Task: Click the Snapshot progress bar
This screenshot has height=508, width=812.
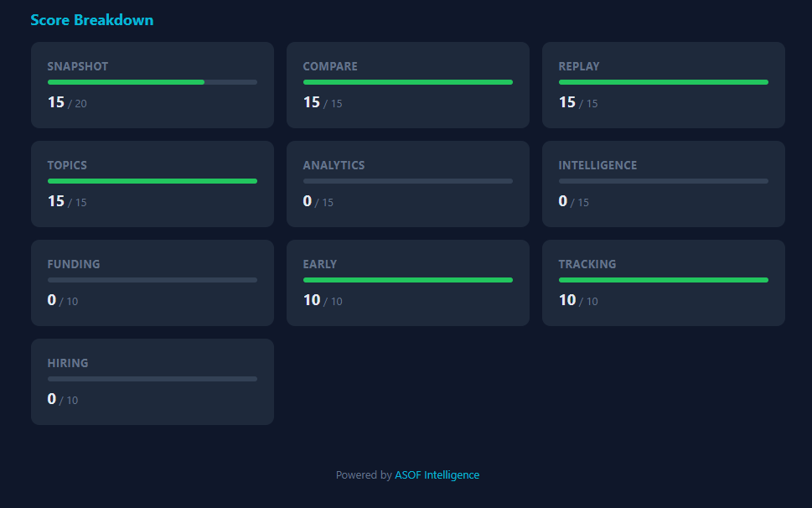Action: (x=153, y=82)
